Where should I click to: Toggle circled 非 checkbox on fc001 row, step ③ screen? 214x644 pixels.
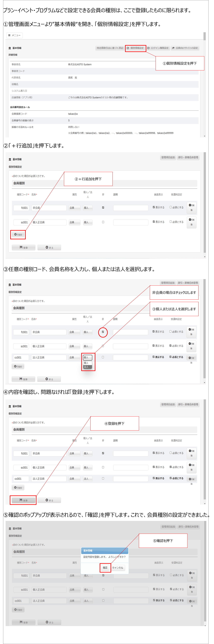pyautogui.click(x=103, y=332)
